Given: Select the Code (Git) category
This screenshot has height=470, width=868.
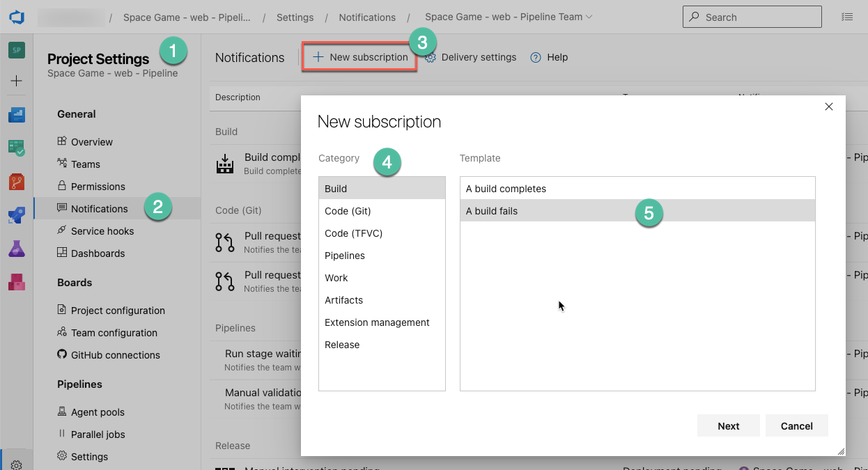Looking at the screenshot, I should (x=382, y=211).
